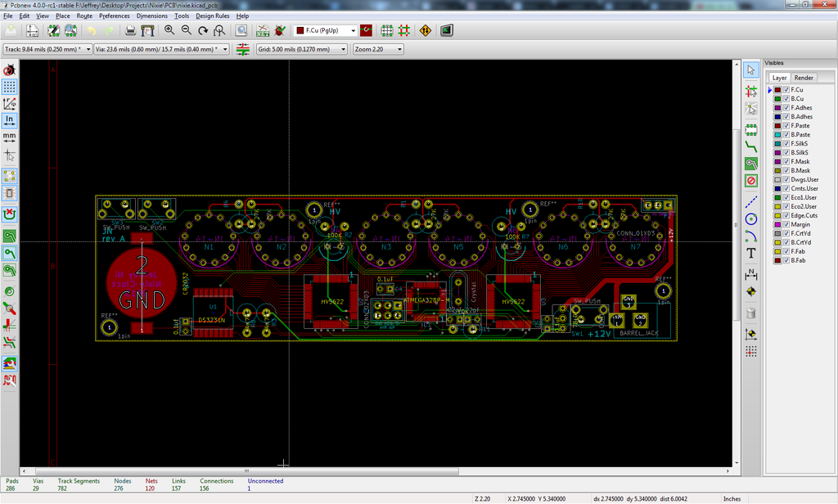Viewport: 838px width, 504px height.
Task: Toggle Edge.Cuts layer visibility checkbox
Action: tap(786, 215)
